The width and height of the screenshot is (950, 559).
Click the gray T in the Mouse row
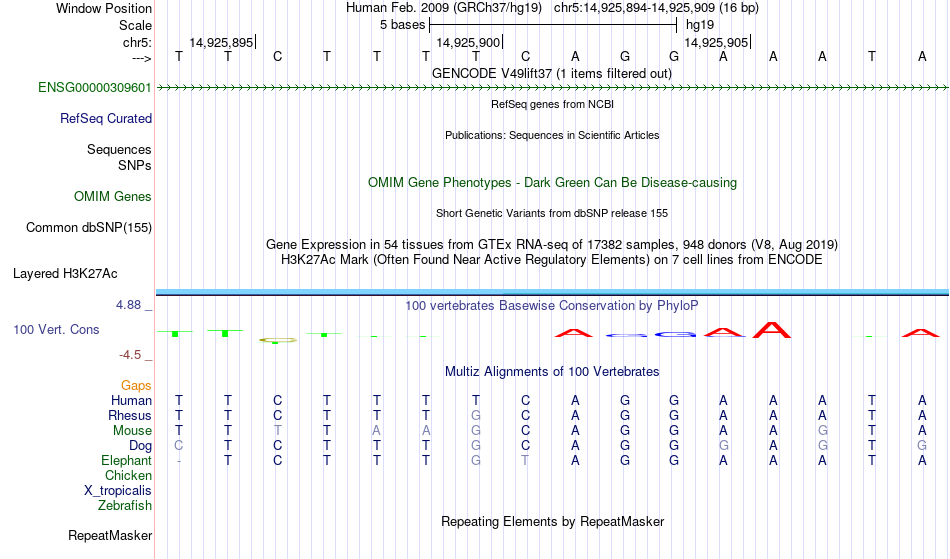point(277,431)
